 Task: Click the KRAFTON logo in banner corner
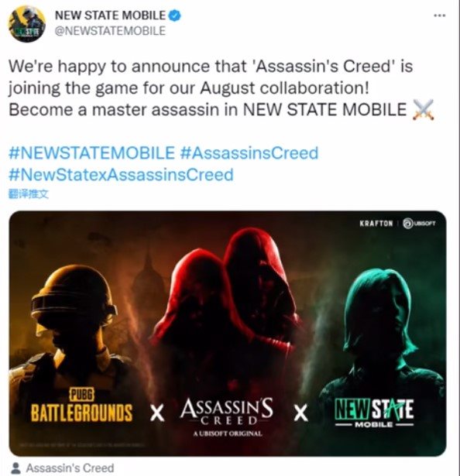[x=376, y=224]
